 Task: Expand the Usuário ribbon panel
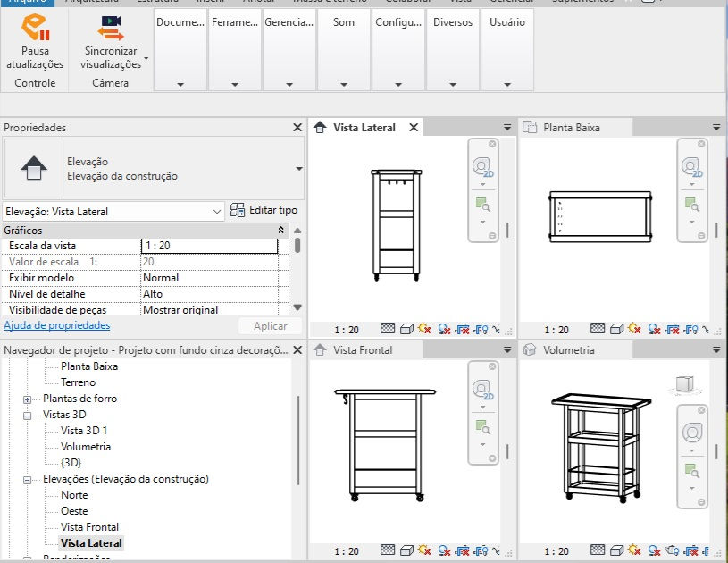pyautogui.click(x=507, y=85)
